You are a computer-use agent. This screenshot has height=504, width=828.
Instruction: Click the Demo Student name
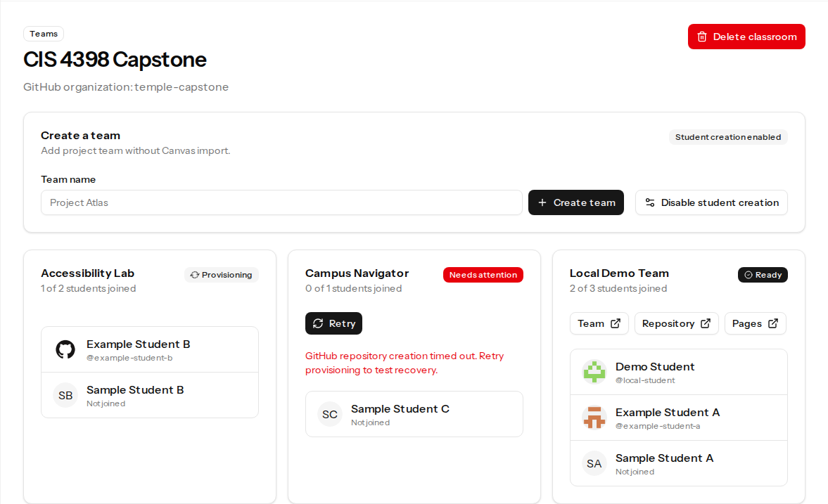(x=655, y=367)
